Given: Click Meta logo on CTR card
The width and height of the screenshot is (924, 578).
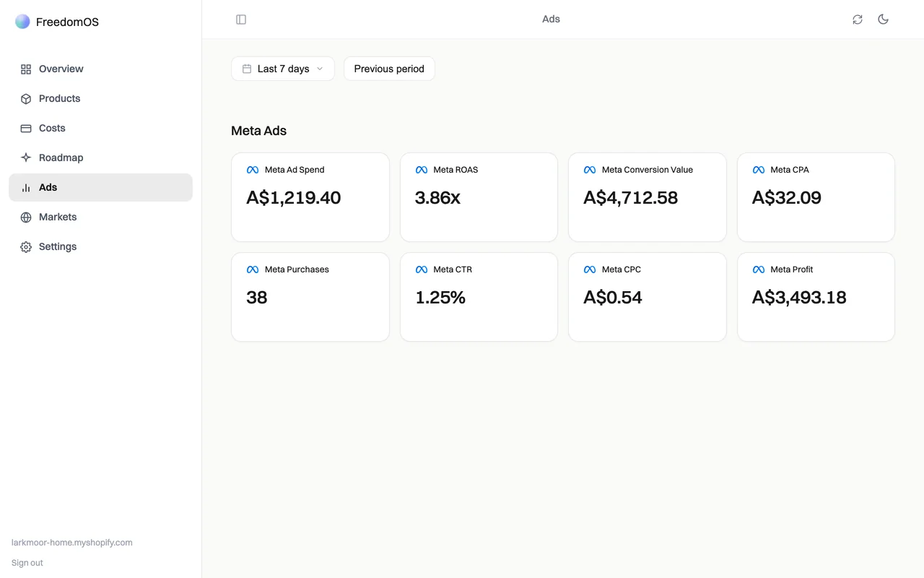Looking at the screenshot, I should pyautogui.click(x=422, y=269).
